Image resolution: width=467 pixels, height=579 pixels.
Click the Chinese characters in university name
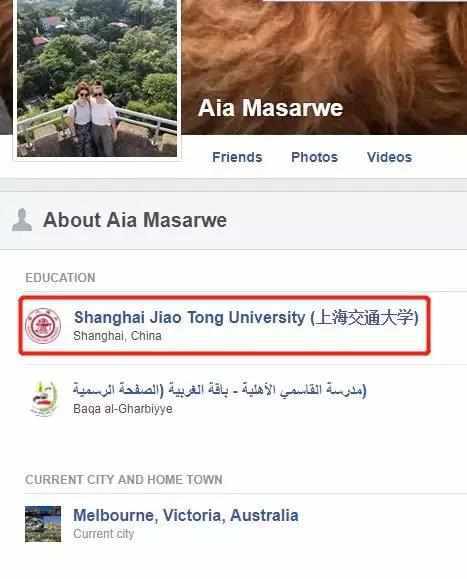tap(364, 318)
